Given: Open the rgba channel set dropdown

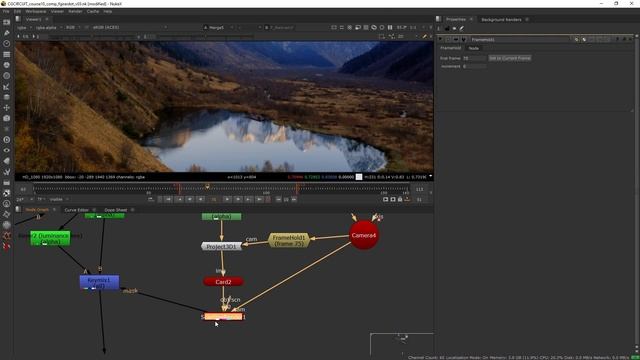Looking at the screenshot, I should pos(24,27).
